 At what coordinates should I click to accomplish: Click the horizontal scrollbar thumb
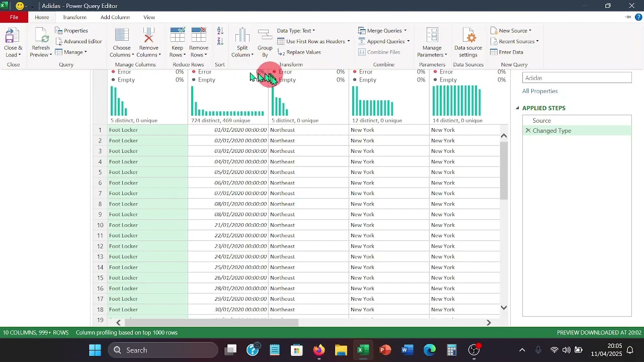(212, 323)
